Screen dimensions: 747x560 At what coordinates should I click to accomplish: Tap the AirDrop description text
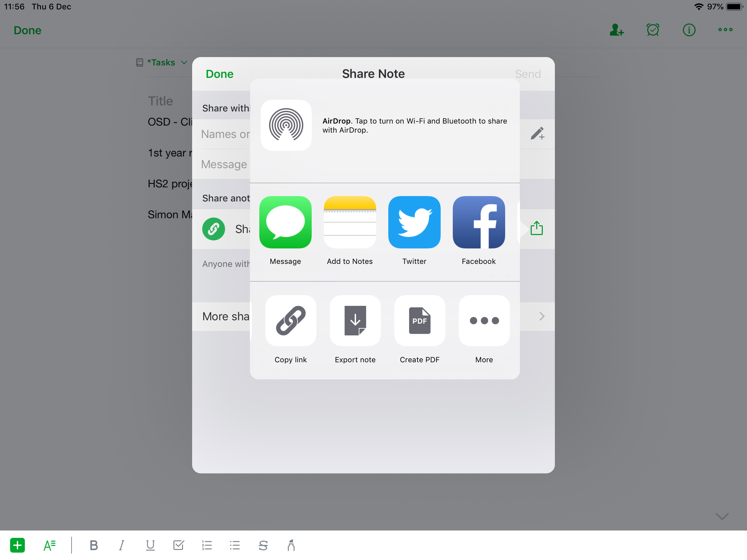click(415, 126)
